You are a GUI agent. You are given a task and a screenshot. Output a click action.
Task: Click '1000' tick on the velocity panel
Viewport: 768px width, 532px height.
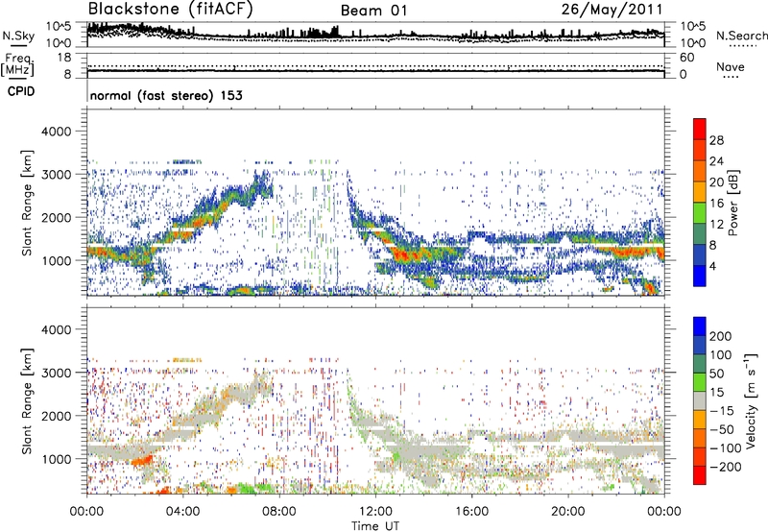(57, 459)
